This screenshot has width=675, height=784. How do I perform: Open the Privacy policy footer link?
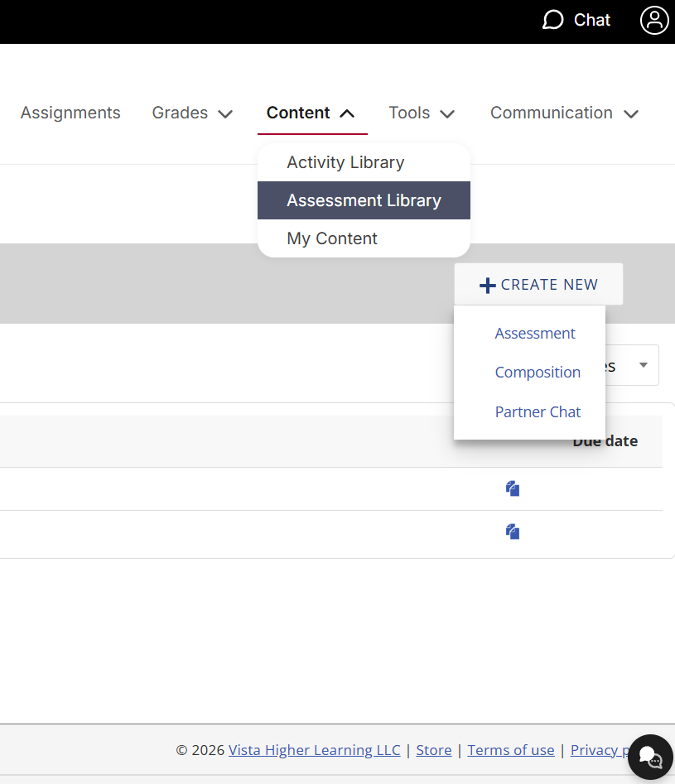(600, 750)
